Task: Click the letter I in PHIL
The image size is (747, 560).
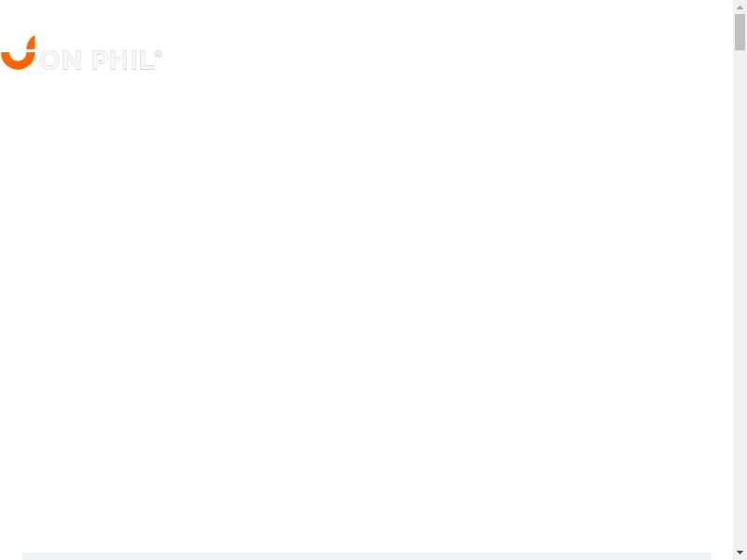Action: coord(134,61)
